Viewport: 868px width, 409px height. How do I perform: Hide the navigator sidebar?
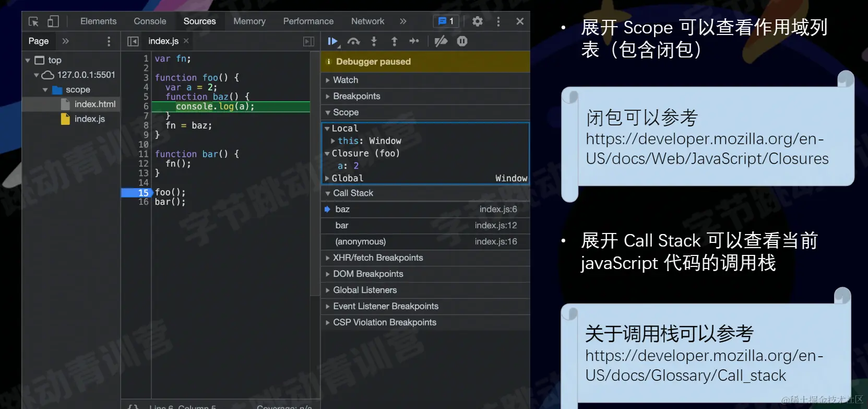(133, 41)
